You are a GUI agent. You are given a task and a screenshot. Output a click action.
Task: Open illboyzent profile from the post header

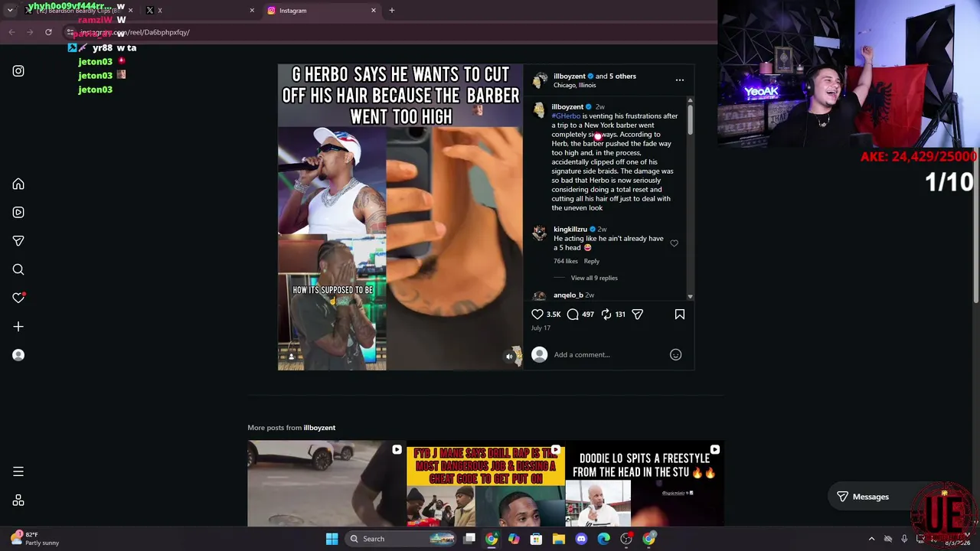(x=569, y=77)
